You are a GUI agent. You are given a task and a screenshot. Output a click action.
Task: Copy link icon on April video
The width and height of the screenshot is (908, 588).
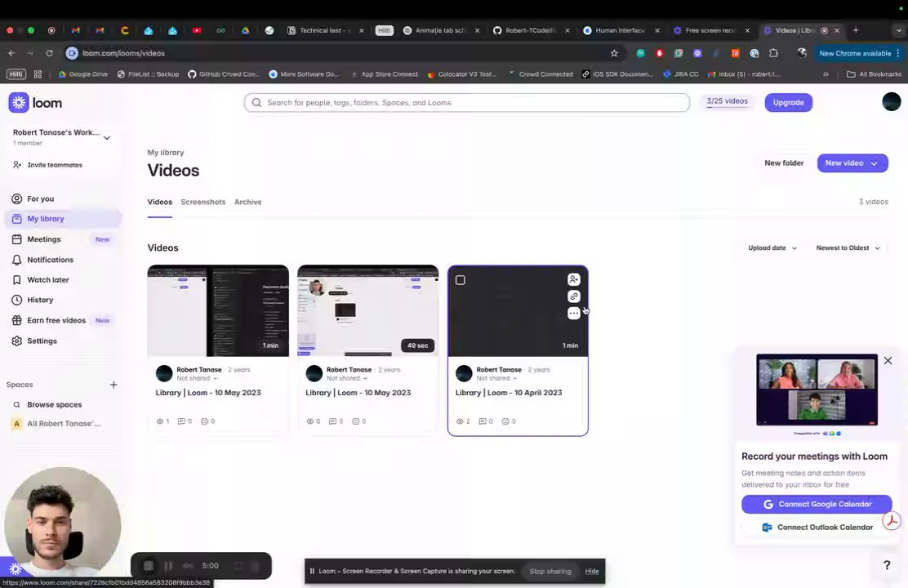click(573, 296)
